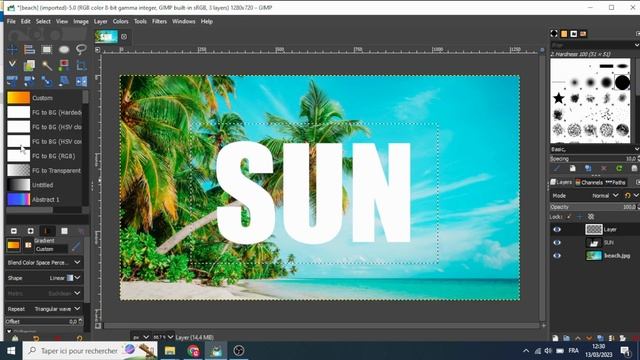
Task: Open the canvas menu arrow at ruler corner
Action: click(98, 50)
